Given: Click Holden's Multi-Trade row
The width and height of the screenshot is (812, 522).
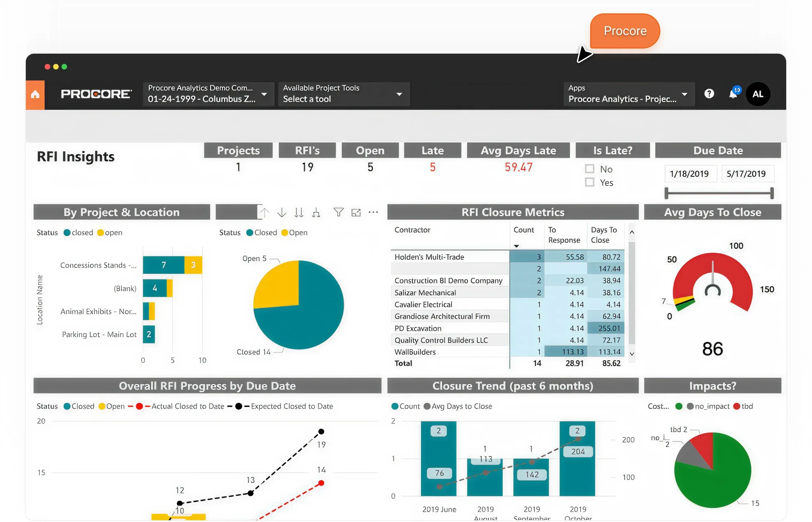Looking at the screenshot, I should (508, 257).
